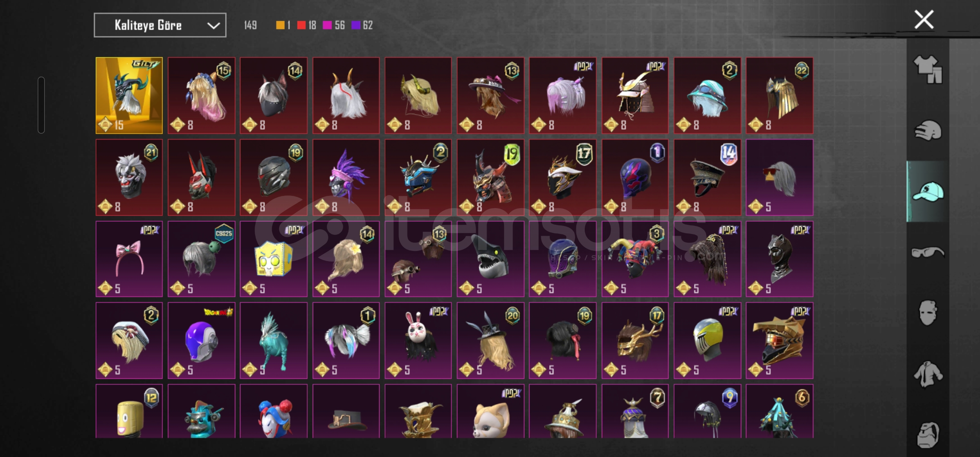Image resolution: width=980 pixels, height=457 pixels.
Task: Click the vertical scrollbar on left
Action: point(41,105)
